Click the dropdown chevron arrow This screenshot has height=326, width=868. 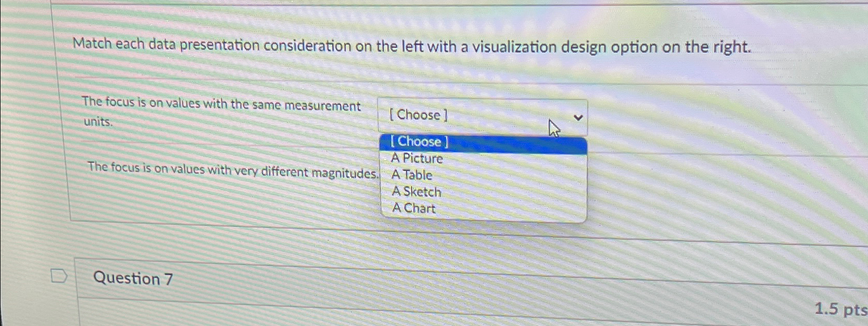coord(579,117)
